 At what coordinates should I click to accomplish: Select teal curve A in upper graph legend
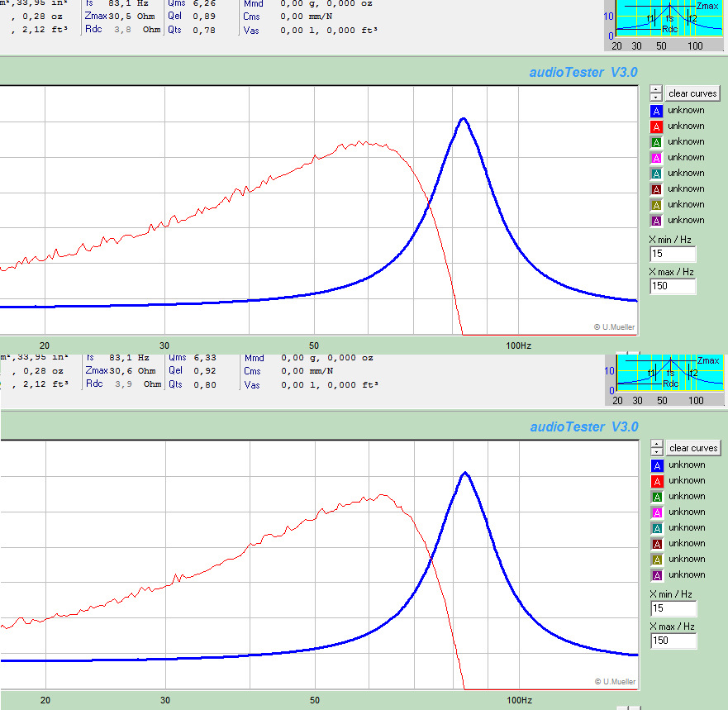click(x=656, y=174)
